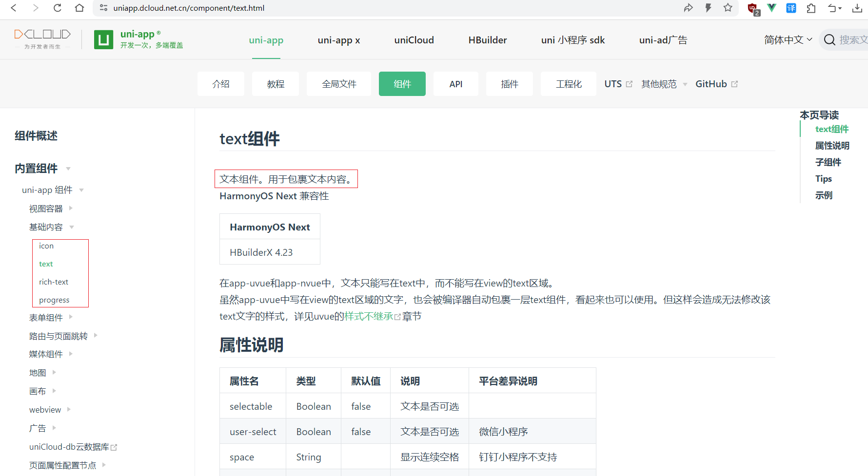Collapse the 内置组件 section
Viewport: 868px width, 476px height.
[68, 169]
